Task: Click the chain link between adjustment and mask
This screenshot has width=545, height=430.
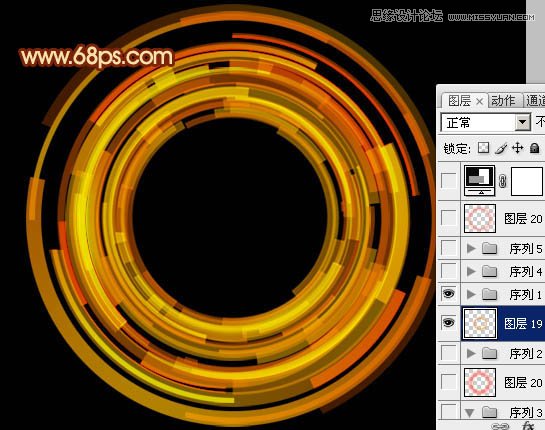Action: tap(503, 181)
